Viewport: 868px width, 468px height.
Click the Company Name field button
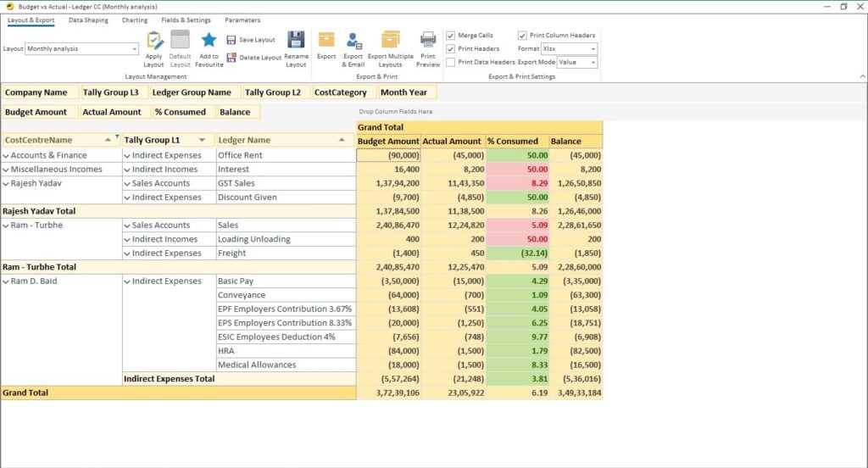click(x=36, y=92)
